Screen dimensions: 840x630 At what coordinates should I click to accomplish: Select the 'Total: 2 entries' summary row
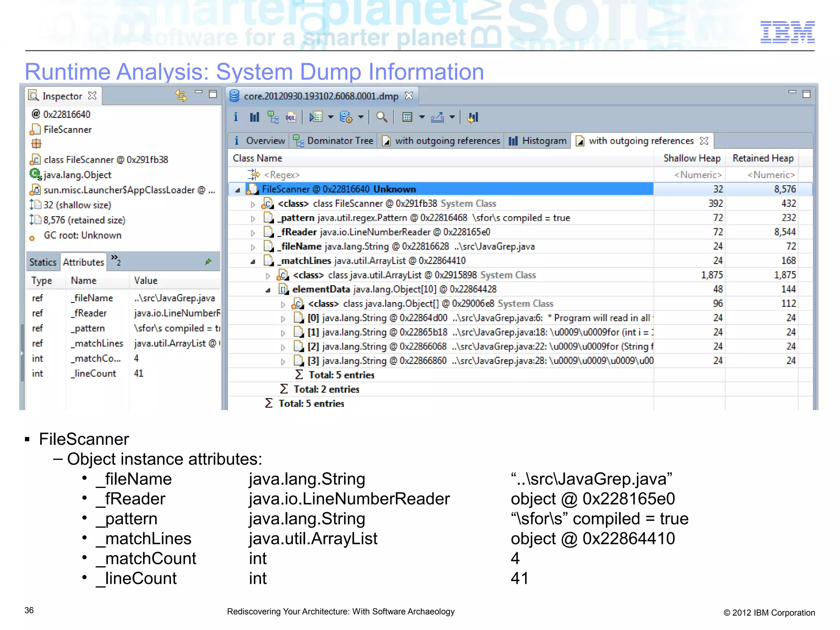coord(326,389)
